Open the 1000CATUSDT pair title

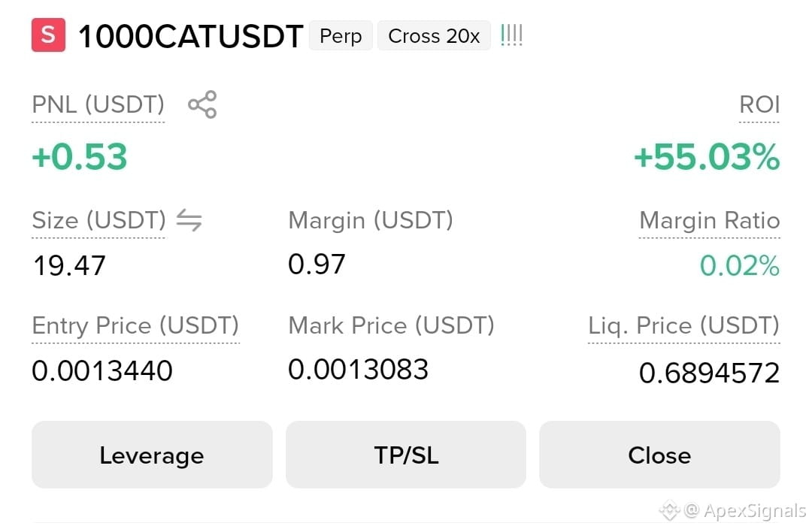(x=190, y=36)
